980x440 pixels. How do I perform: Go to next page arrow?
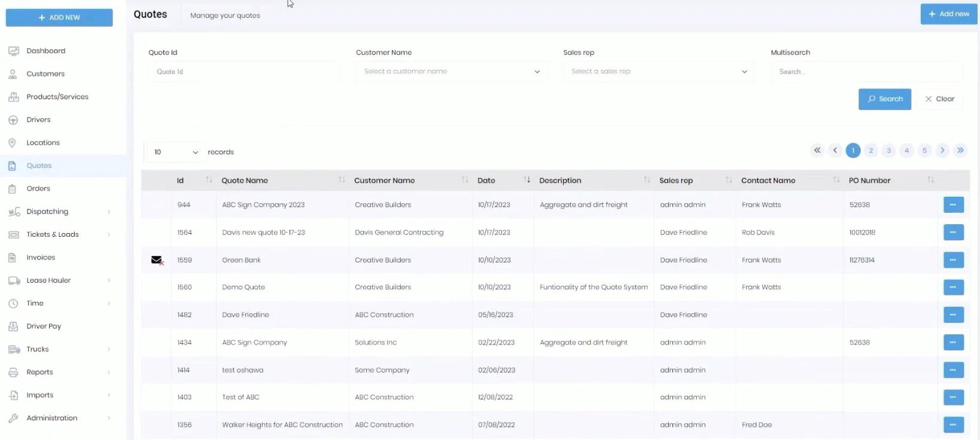[942, 151]
